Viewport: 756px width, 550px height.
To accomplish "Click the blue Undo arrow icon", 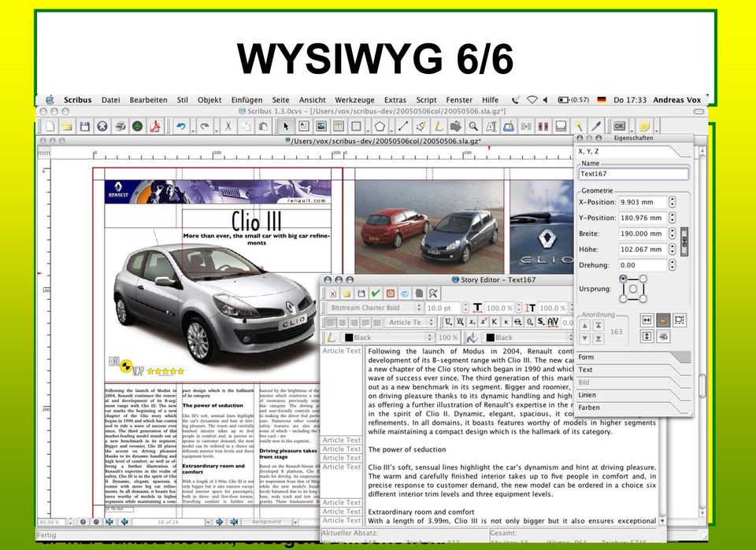I will pyautogui.click(x=181, y=126).
